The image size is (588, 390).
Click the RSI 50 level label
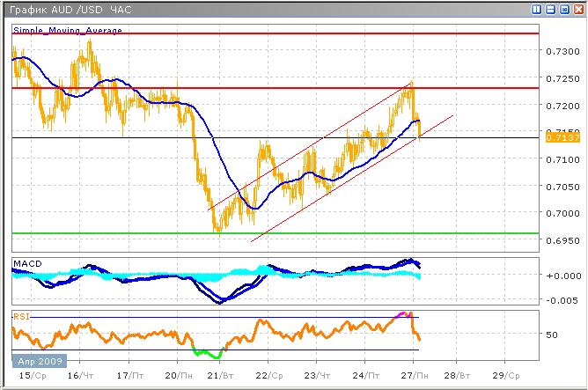coord(554,335)
